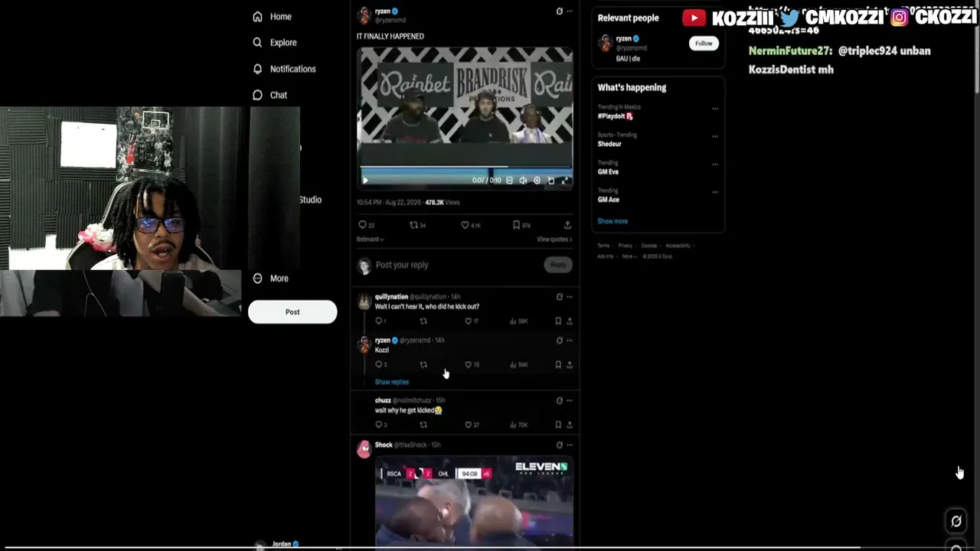Expand Show replies under ryzen's comment

pyautogui.click(x=391, y=382)
